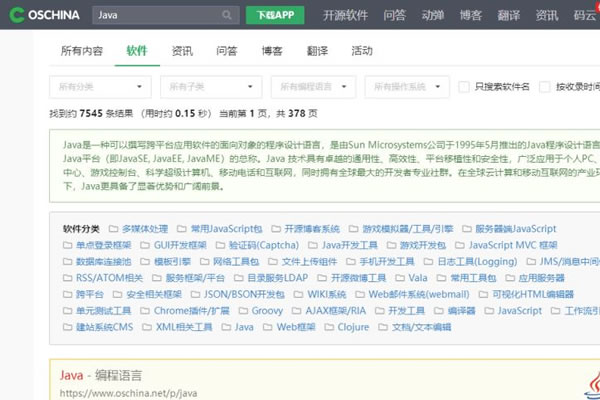The image size is (600, 400).
Task: Click the folder icon beside 目录服务LDAP
Action: tap(238, 278)
